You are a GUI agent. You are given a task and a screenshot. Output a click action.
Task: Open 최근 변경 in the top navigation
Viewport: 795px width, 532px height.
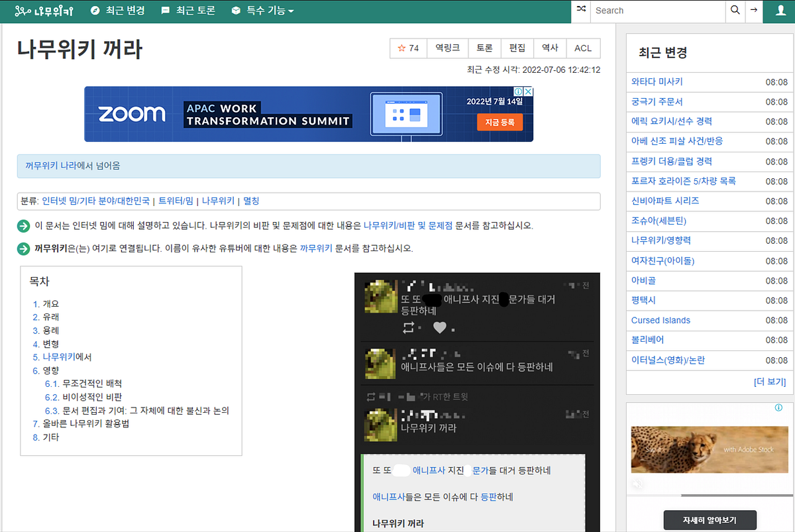[x=117, y=11]
